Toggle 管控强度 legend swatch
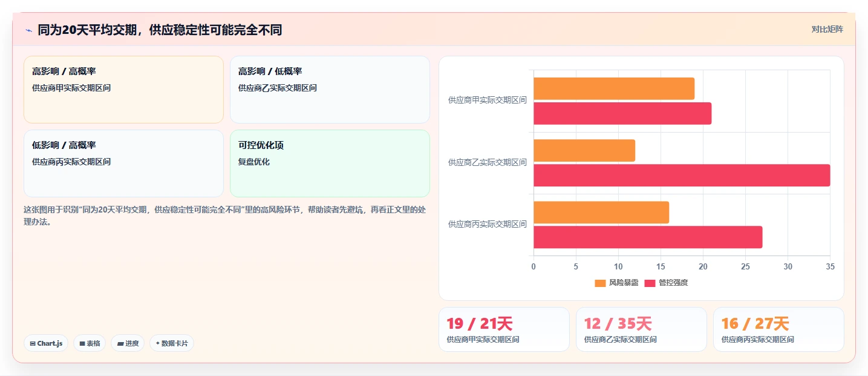This screenshot has width=868, height=376. pos(650,283)
